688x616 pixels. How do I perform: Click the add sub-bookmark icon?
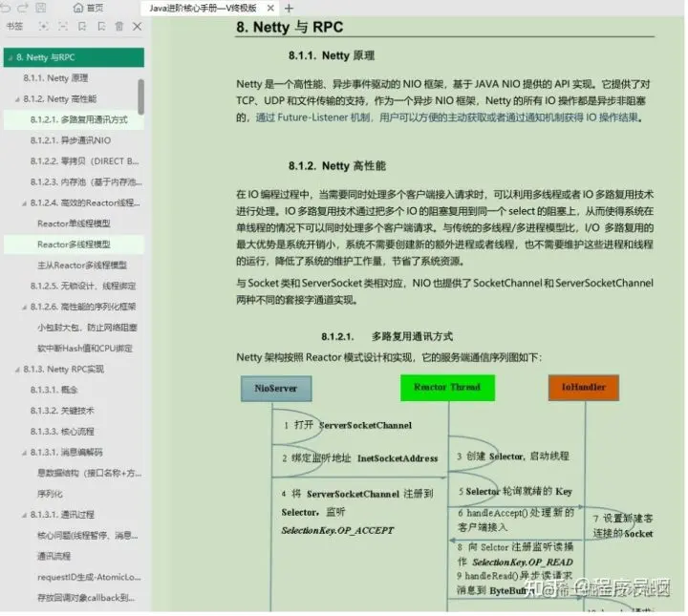click(101, 27)
